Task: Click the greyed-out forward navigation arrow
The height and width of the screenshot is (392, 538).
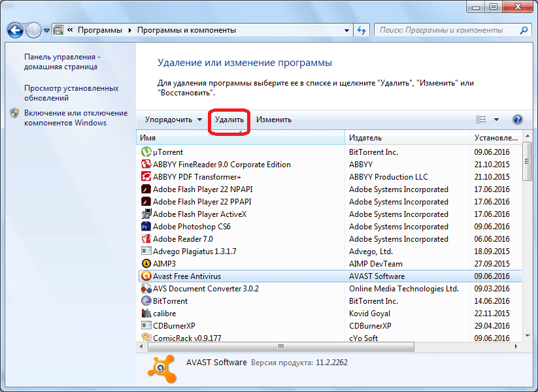Action: pyautogui.click(x=33, y=30)
